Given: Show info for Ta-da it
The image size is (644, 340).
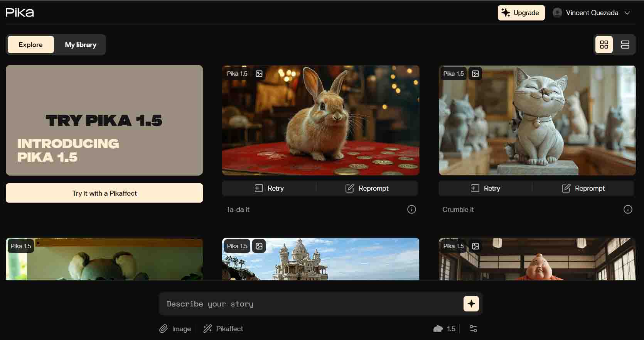Looking at the screenshot, I should tap(411, 210).
